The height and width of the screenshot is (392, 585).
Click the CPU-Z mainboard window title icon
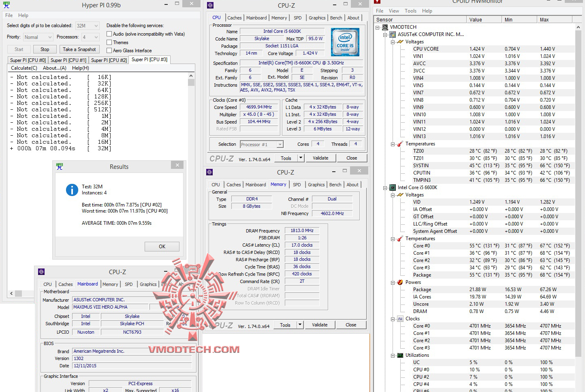pos(41,272)
